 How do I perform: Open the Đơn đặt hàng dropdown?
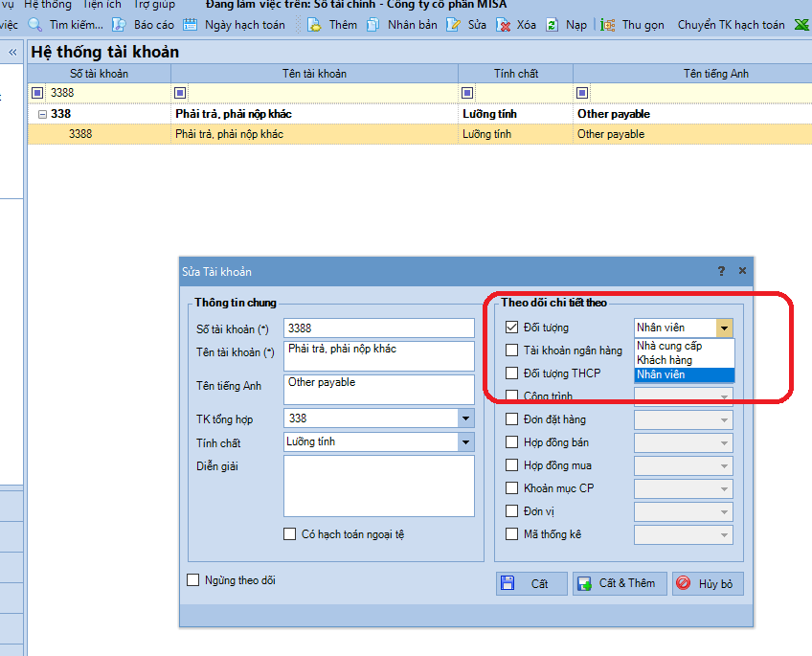[724, 419]
